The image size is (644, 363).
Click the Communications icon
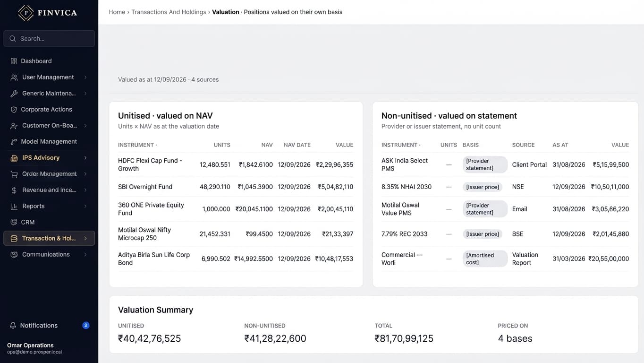coord(14,254)
